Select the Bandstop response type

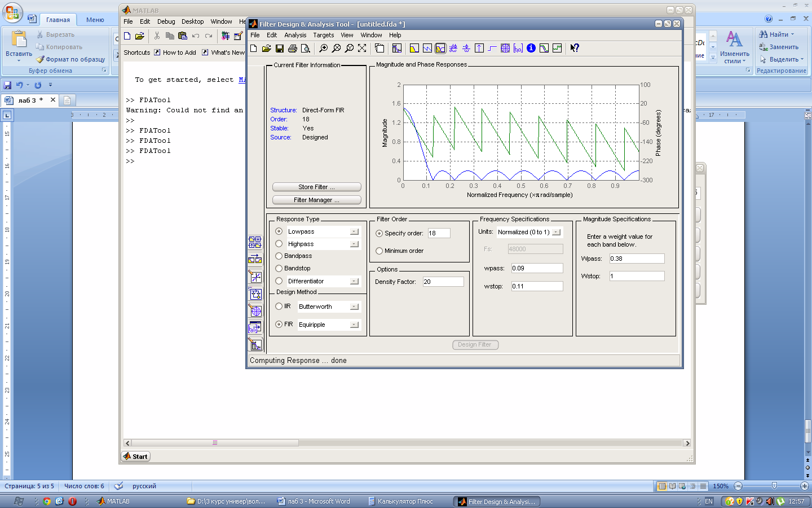click(x=279, y=269)
